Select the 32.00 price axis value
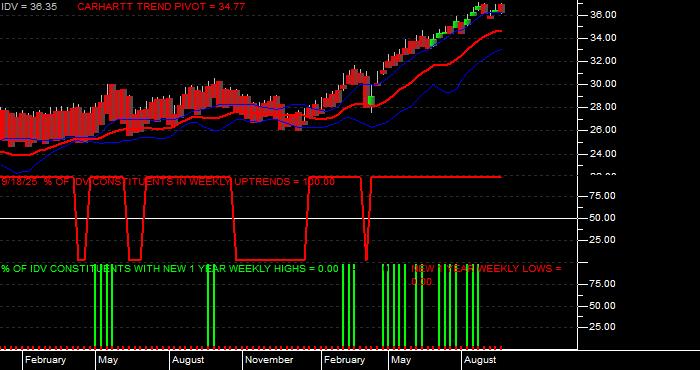This screenshot has width=700, height=370. click(x=602, y=61)
